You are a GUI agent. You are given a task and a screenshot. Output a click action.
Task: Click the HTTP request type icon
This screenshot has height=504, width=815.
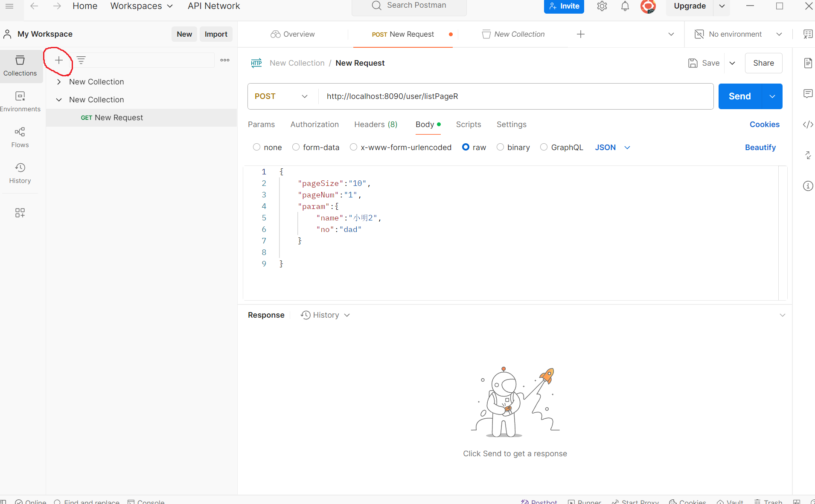256,63
